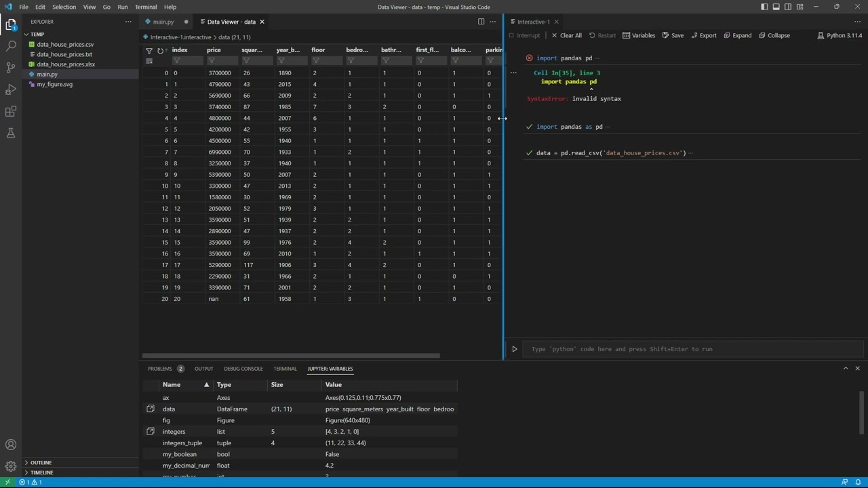Click Export in interactive toolbar
868x488 pixels.
(703, 35)
